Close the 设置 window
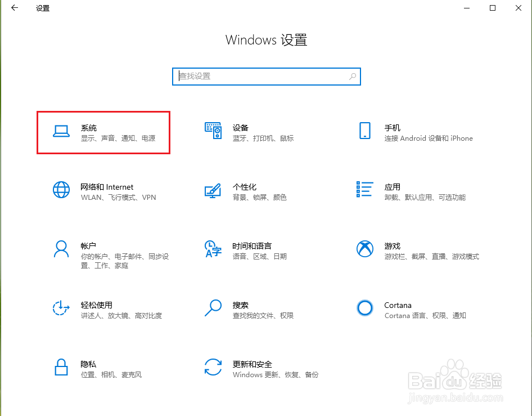The width and height of the screenshot is (532, 416). [519, 8]
